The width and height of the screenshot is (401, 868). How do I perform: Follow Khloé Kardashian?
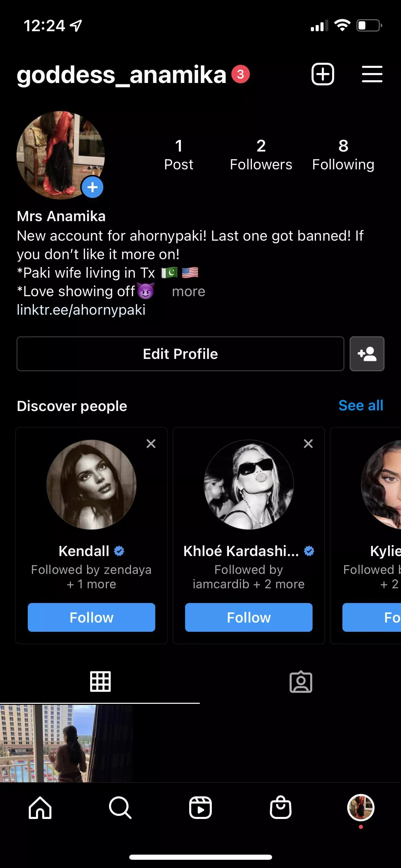(249, 617)
